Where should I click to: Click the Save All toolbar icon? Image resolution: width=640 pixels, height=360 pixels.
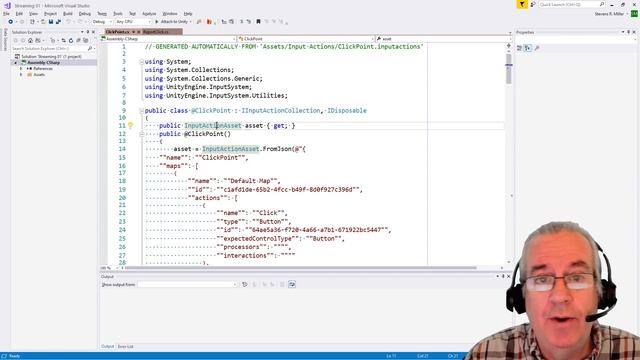tap(58, 22)
